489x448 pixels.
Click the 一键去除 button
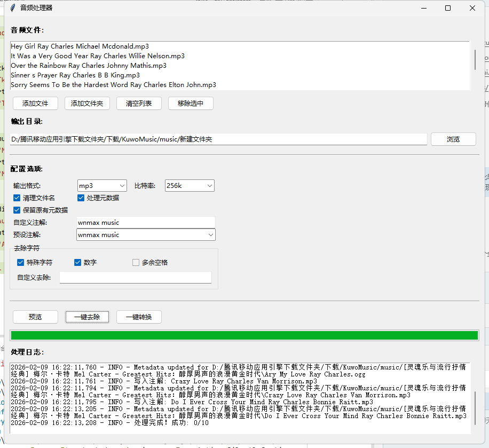(87, 316)
